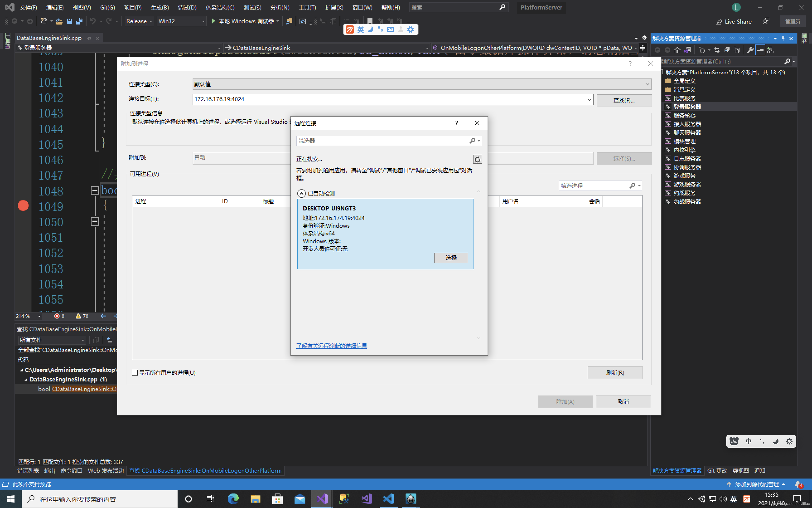Select 登录服务器 project in Solution Explorer

click(687, 107)
